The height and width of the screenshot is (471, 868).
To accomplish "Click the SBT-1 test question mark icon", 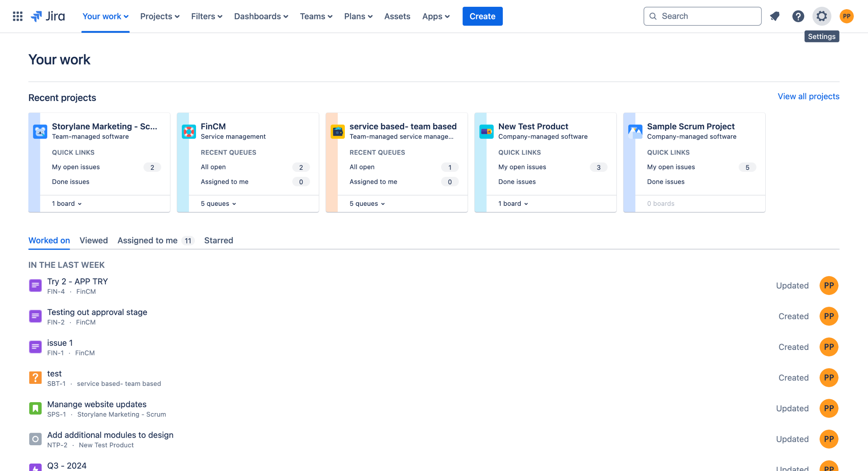I will (35, 378).
